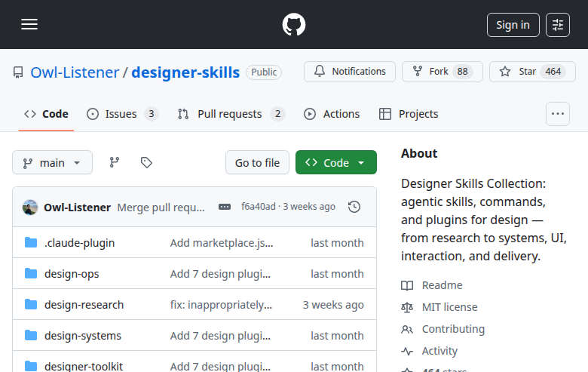Star the designer-skills repository
588x372 pixels.
pyautogui.click(x=532, y=72)
